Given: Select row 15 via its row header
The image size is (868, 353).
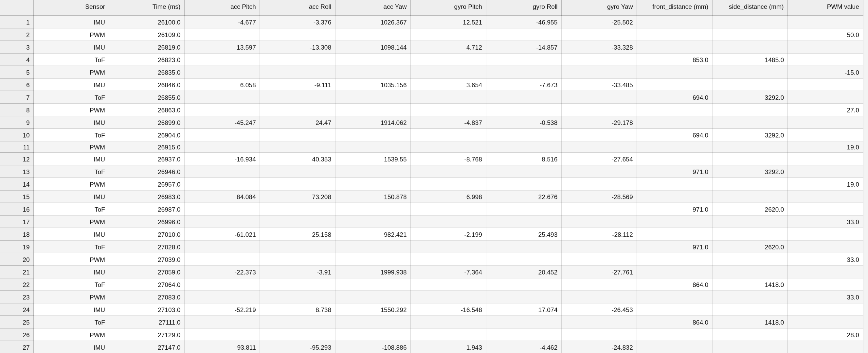Looking at the screenshot, I should (17, 197).
